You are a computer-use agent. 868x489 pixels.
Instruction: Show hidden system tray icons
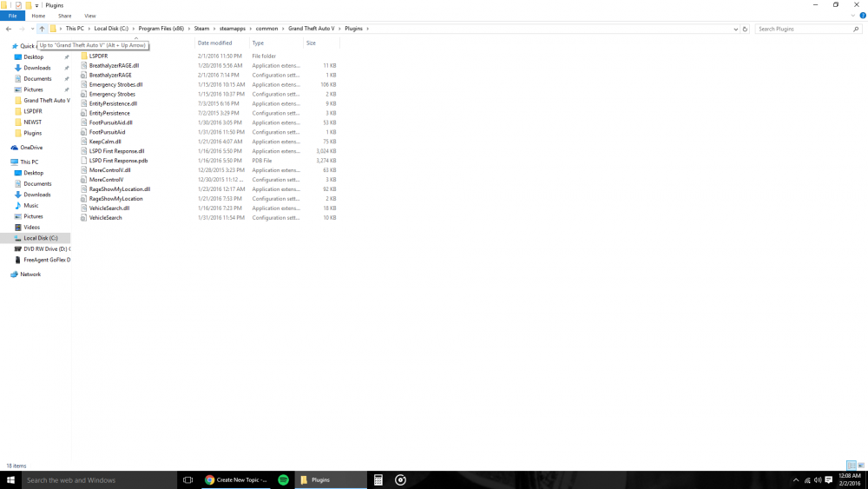point(795,480)
